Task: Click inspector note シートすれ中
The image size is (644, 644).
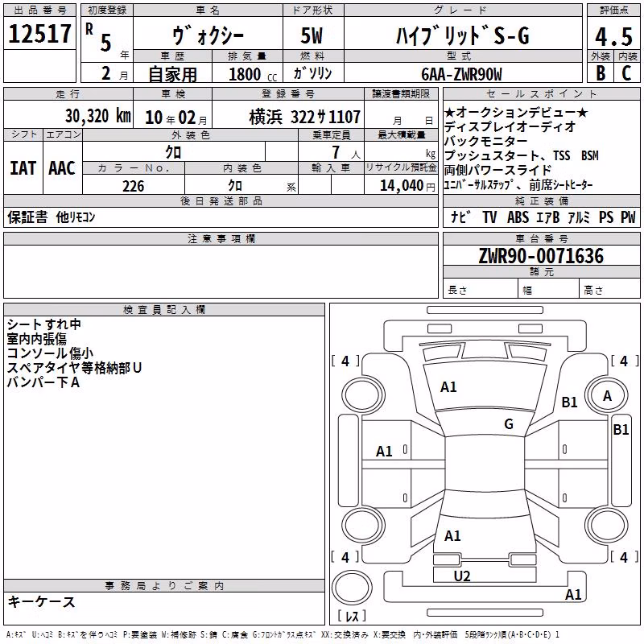Action: [44, 324]
